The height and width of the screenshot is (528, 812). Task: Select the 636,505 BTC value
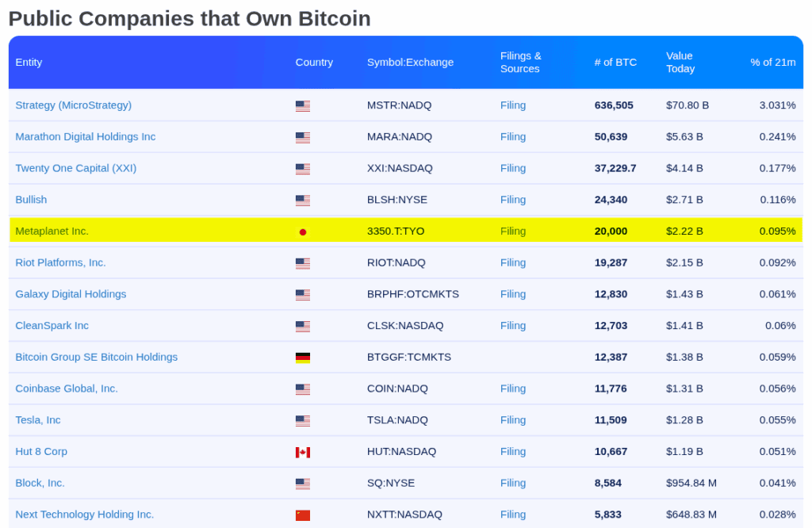point(614,105)
